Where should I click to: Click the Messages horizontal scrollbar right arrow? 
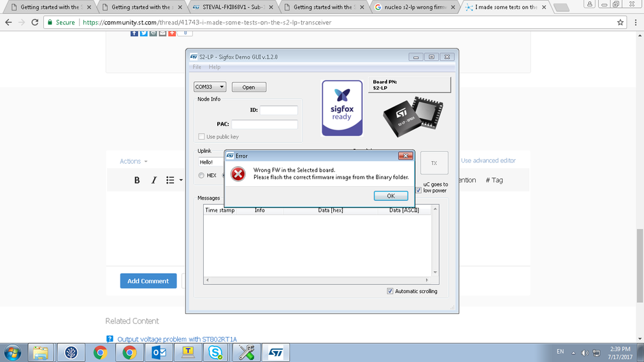[427, 280]
